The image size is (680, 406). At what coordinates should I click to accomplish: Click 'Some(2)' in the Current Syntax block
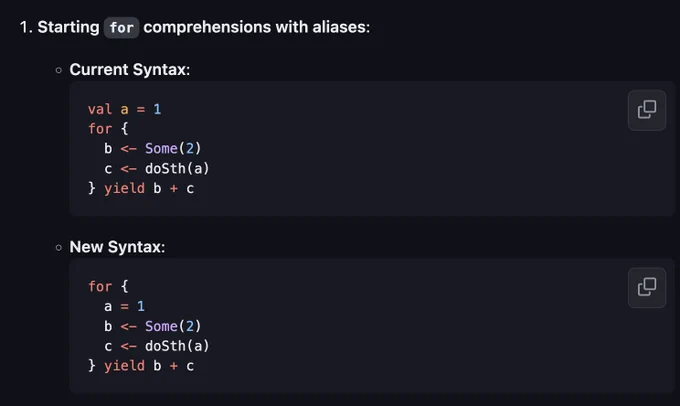(x=173, y=148)
